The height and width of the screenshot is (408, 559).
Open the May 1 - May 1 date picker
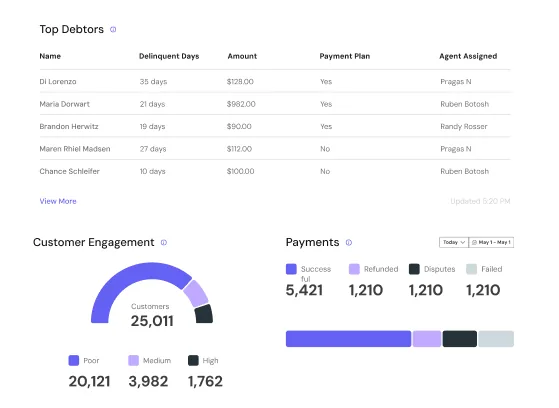click(491, 242)
